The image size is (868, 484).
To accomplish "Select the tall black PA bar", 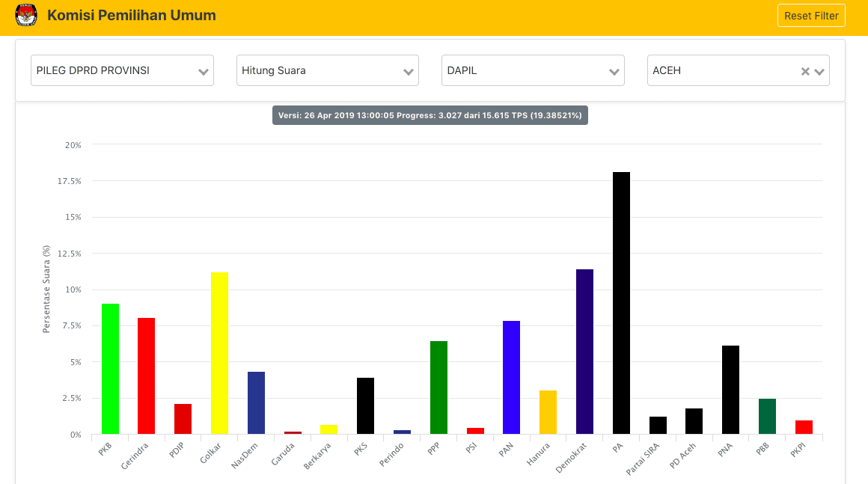I will point(620,299).
